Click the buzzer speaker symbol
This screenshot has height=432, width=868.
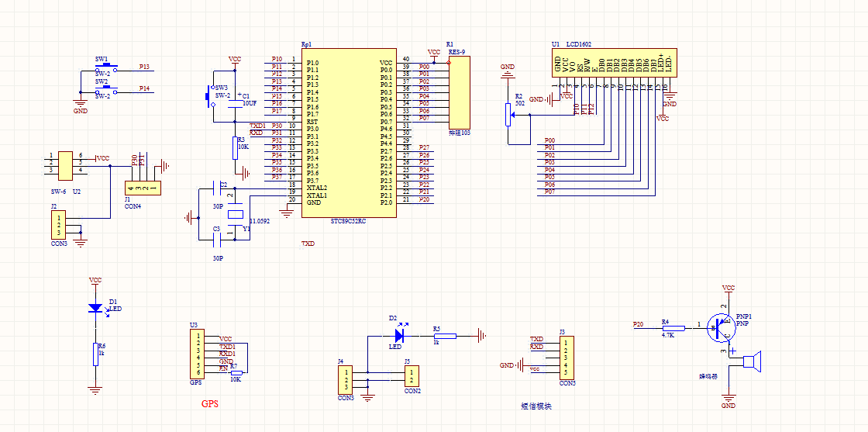pyautogui.click(x=751, y=361)
